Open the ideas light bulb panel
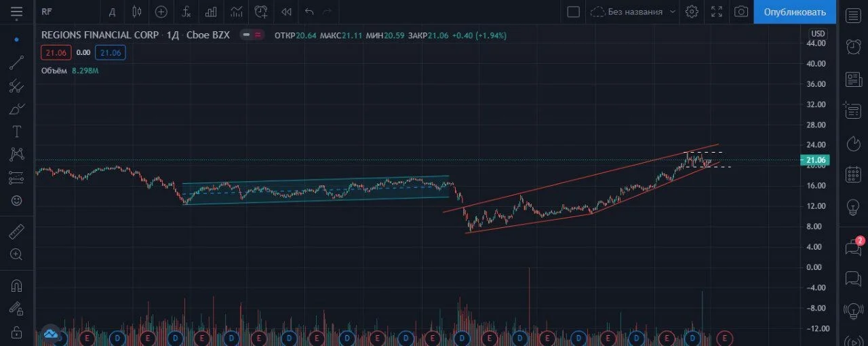This screenshot has width=868, height=346. click(853, 208)
